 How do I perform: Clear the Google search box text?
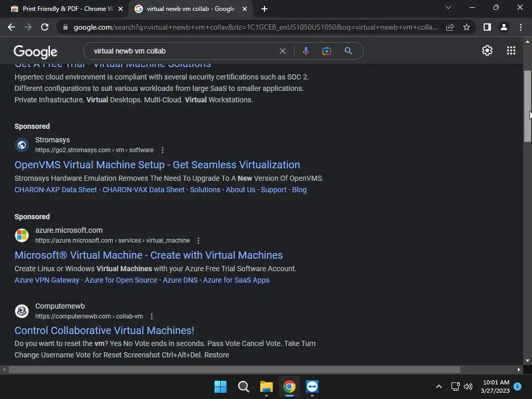tap(282, 51)
